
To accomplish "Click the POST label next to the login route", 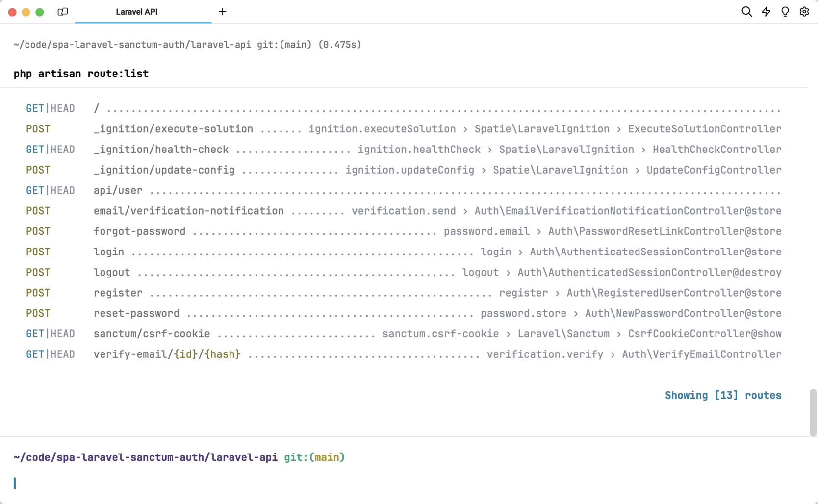I will tap(38, 252).
